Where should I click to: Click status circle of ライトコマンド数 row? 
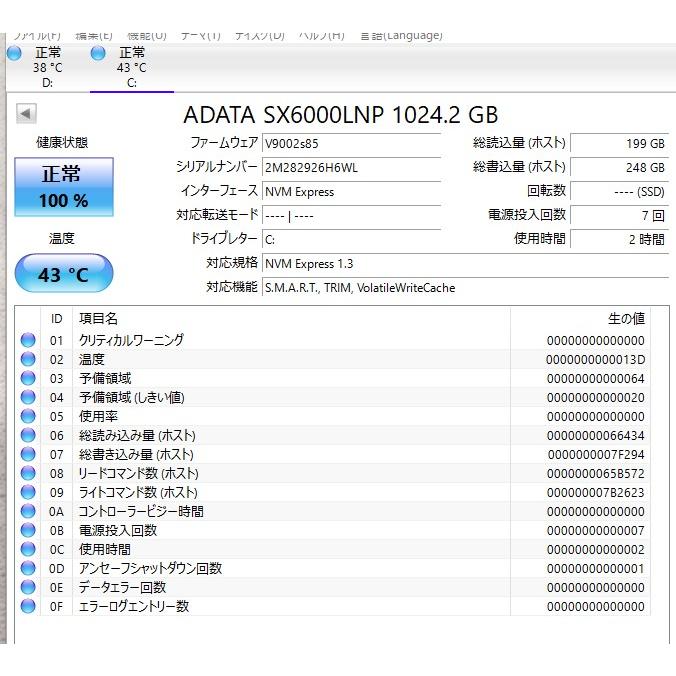click(x=28, y=492)
